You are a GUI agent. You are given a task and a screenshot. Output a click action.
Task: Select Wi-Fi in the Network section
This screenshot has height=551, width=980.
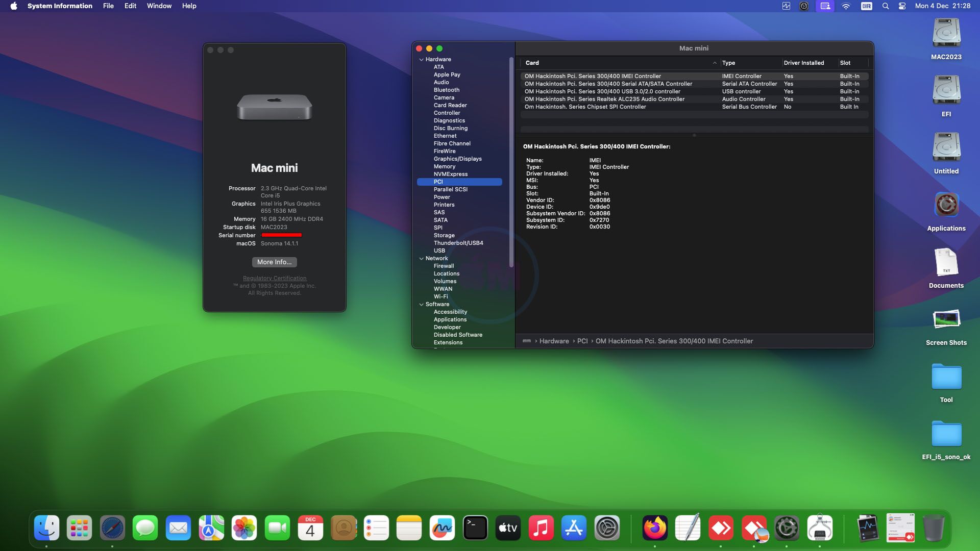coord(440,297)
